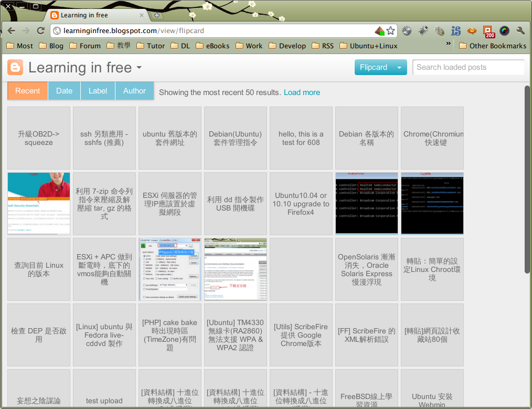Open the [Ubuntu] TM4330 無線卡 post card
532x409 pixels.
236,334
